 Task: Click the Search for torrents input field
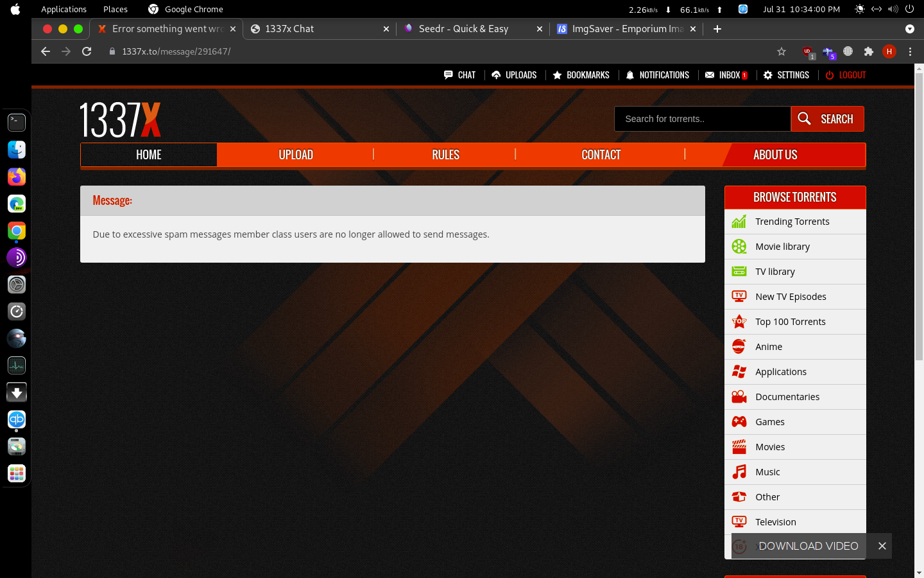tap(702, 119)
